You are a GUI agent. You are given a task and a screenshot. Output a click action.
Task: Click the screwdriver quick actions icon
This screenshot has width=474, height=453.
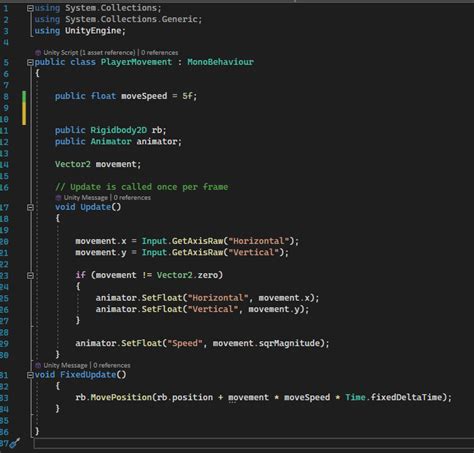[14, 443]
